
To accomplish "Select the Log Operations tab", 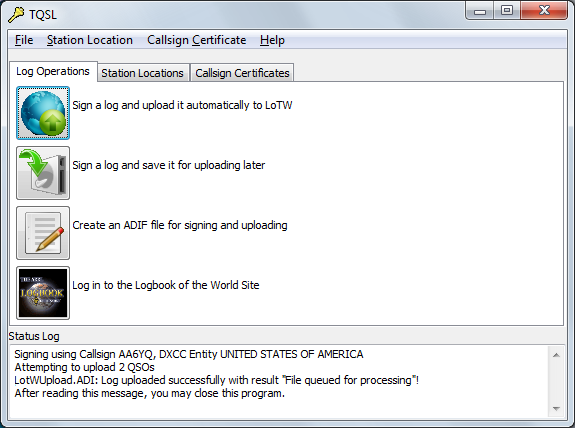I will pos(53,71).
